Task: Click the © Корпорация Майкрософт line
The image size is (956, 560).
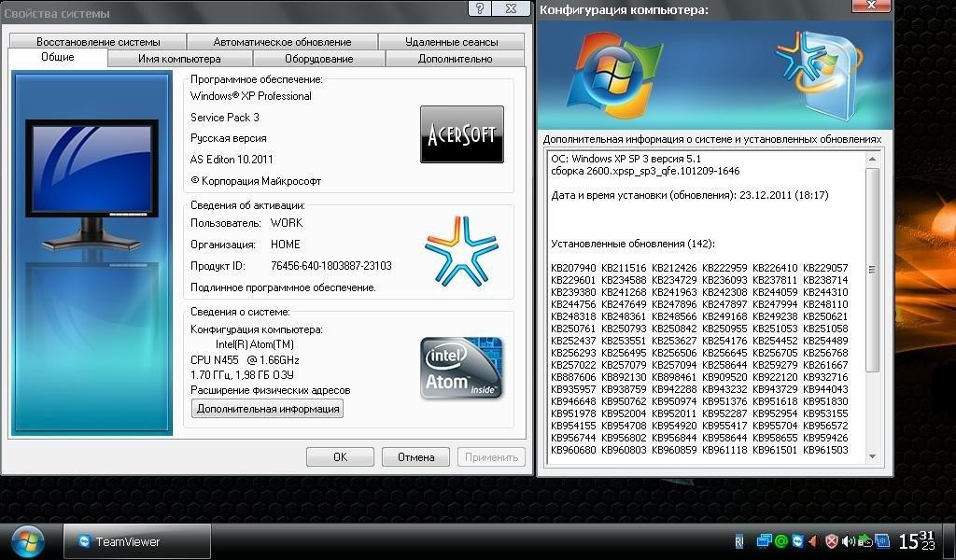Action: 256,181
